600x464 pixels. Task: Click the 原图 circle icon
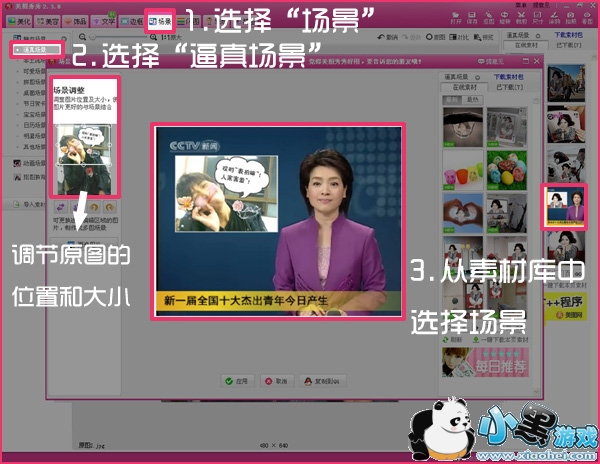point(435,37)
